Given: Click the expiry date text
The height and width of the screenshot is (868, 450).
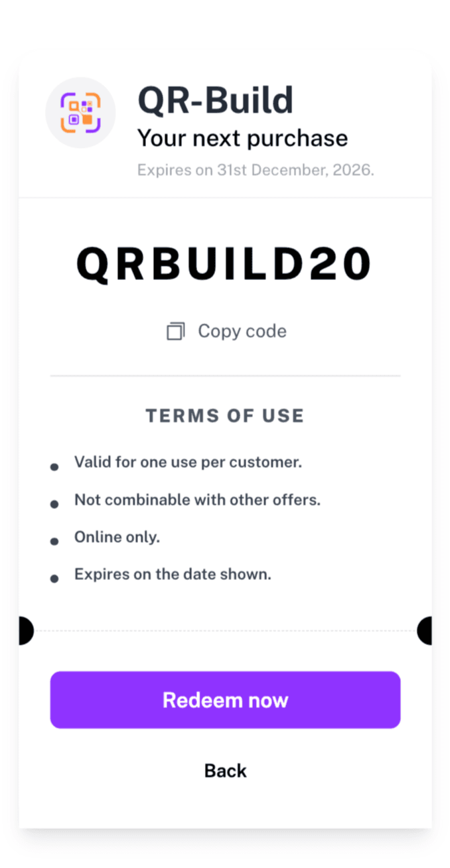Looking at the screenshot, I should (x=256, y=170).
